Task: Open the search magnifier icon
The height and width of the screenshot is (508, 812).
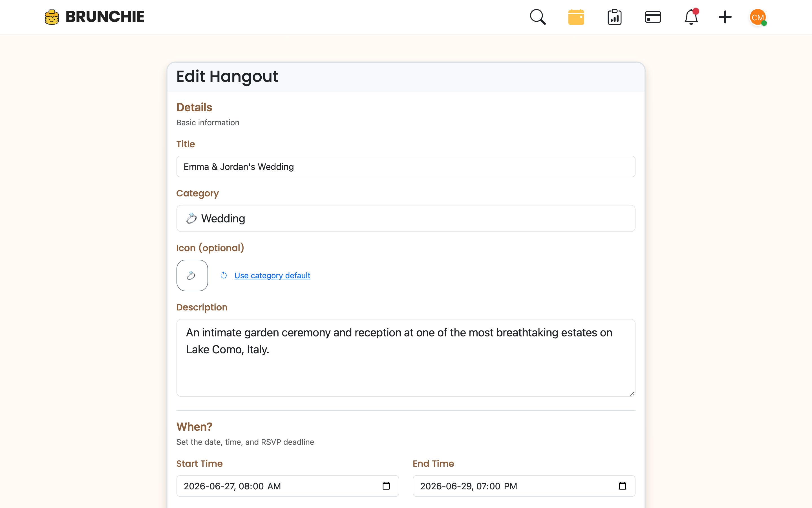Action: coord(538,17)
